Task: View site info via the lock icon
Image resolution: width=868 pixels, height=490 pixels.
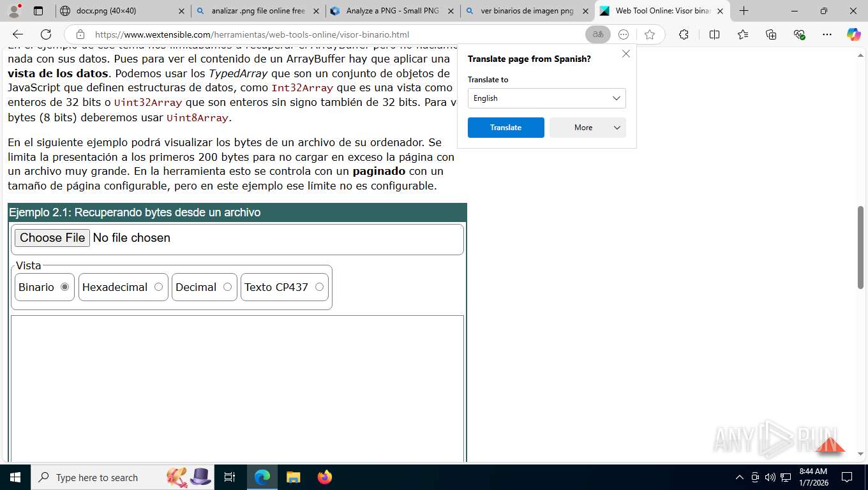Action: coord(80,34)
